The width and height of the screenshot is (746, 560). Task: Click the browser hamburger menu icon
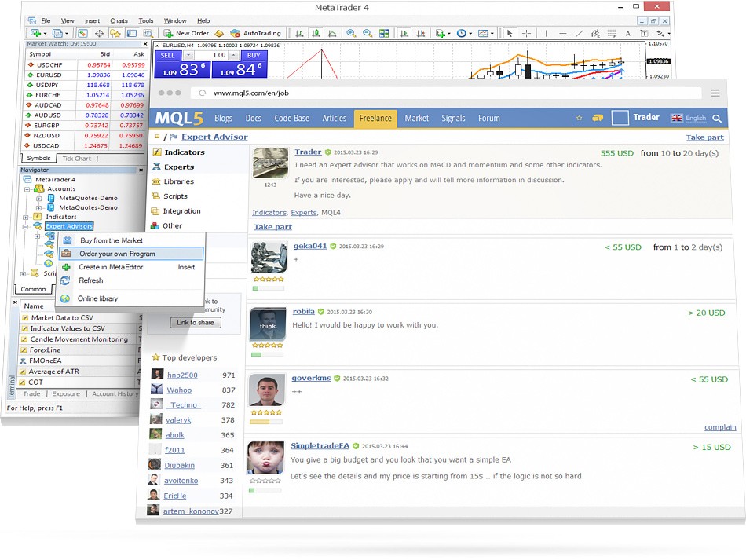(715, 93)
